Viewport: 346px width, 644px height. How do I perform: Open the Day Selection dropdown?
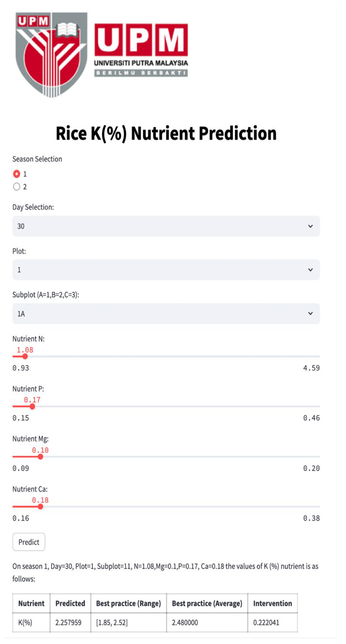[166, 226]
